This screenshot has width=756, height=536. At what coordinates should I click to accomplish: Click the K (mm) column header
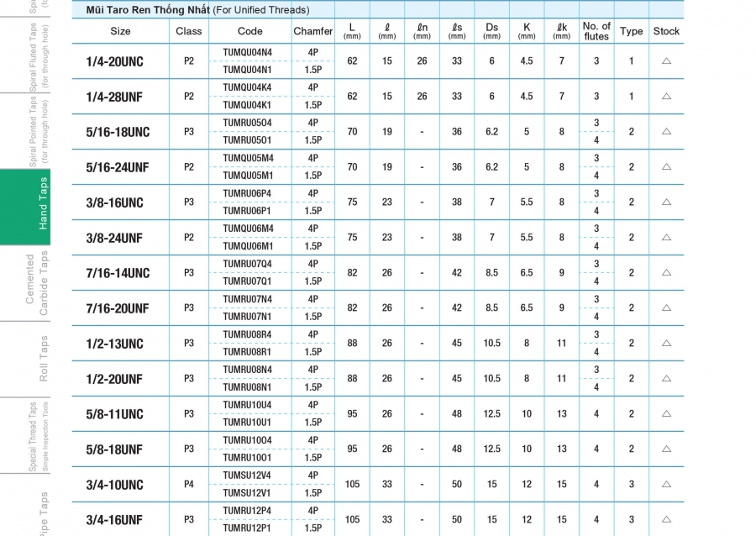coord(527,31)
